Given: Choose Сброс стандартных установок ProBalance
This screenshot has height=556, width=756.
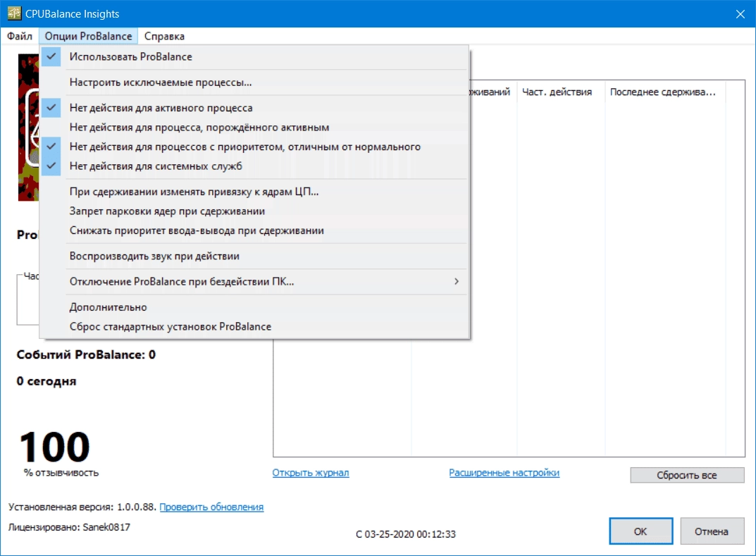Looking at the screenshot, I should pyautogui.click(x=254, y=326).
